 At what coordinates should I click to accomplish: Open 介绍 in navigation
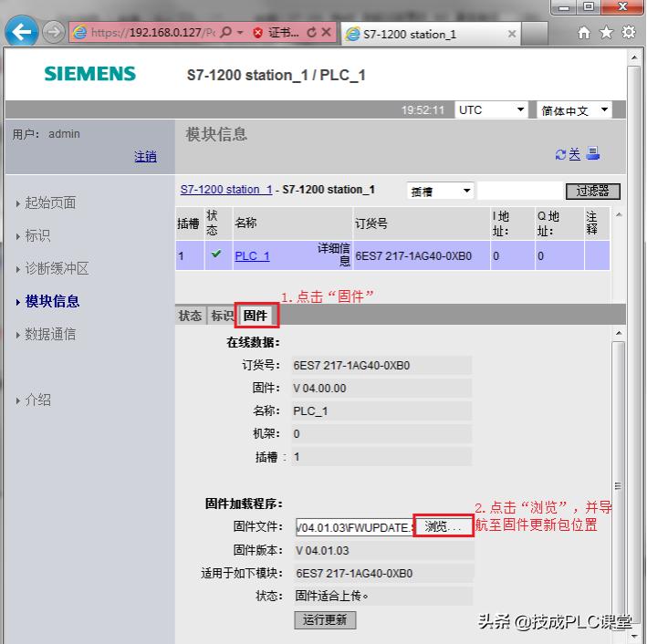(x=37, y=400)
